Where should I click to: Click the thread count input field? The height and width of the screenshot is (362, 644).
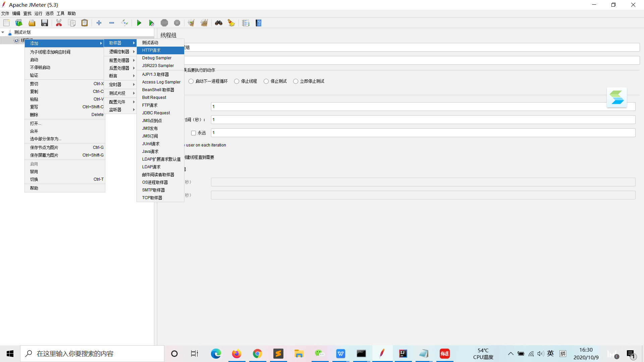tap(423, 107)
